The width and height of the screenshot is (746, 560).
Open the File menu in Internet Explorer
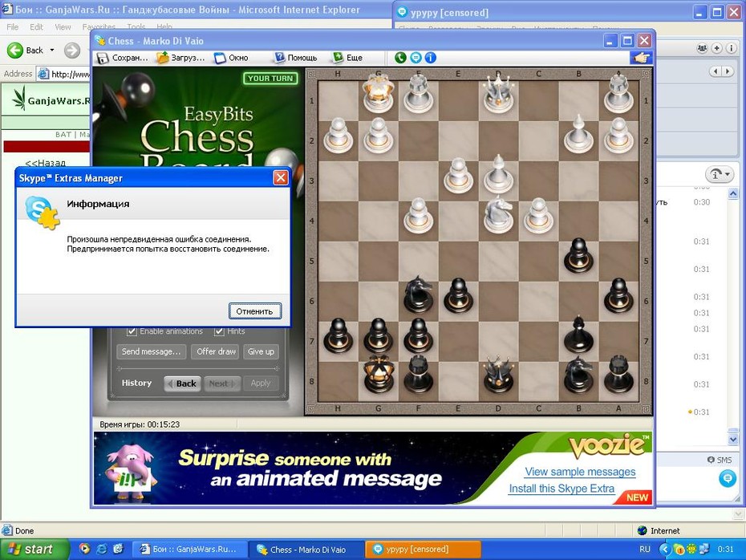coord(13,27)
